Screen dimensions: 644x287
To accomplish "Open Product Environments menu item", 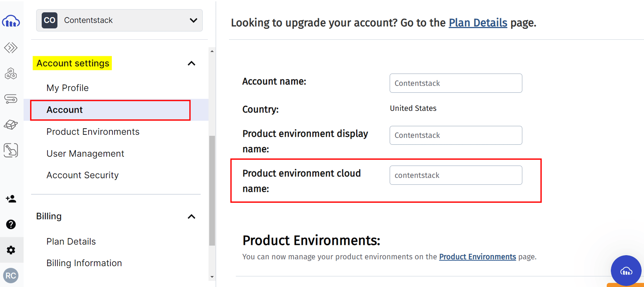I will [x=93, y=132].
